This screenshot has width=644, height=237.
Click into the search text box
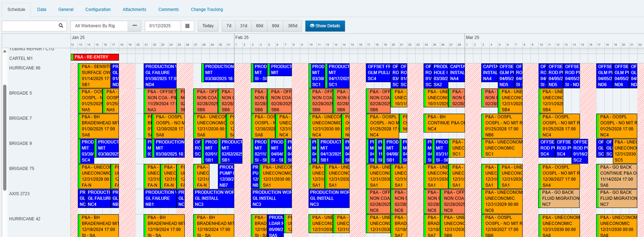click(x=30, y=26)
